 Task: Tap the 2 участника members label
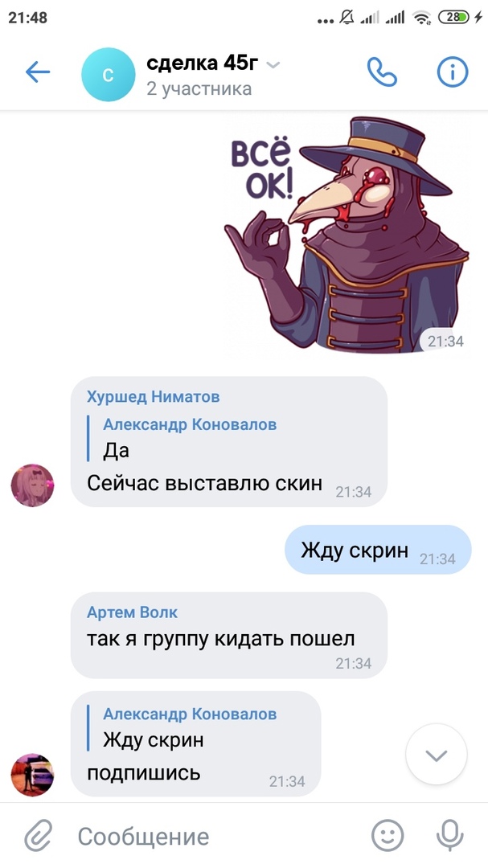point(199,88)
